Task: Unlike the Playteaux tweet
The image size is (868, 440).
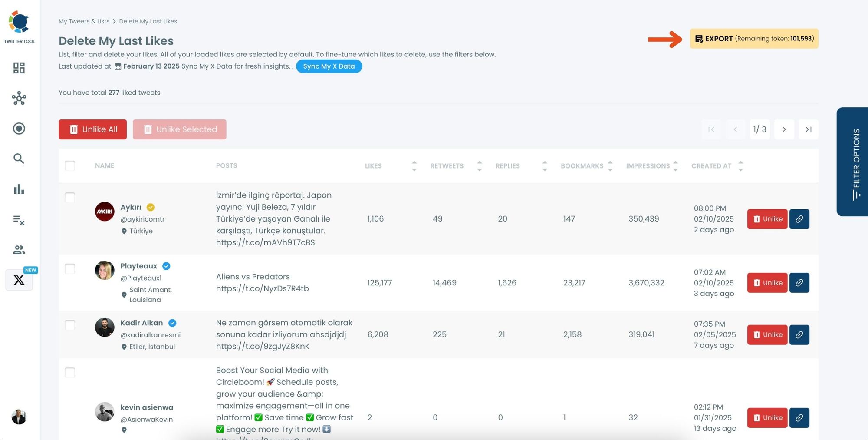Action: pyautogui.click(x=767, y=283)
